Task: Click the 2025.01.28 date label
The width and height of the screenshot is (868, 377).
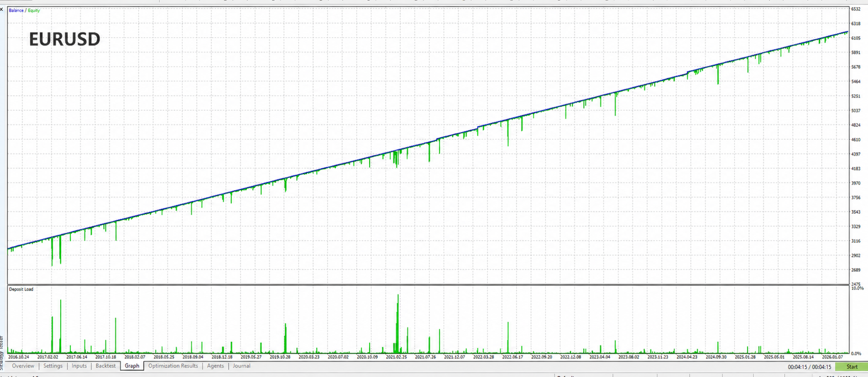Action: tap(745, 357)
